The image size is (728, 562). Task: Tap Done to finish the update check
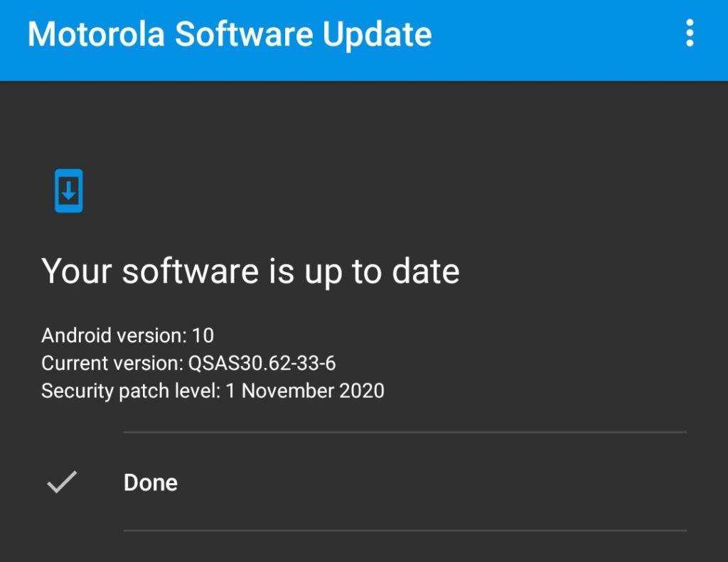tap(150, 482)
